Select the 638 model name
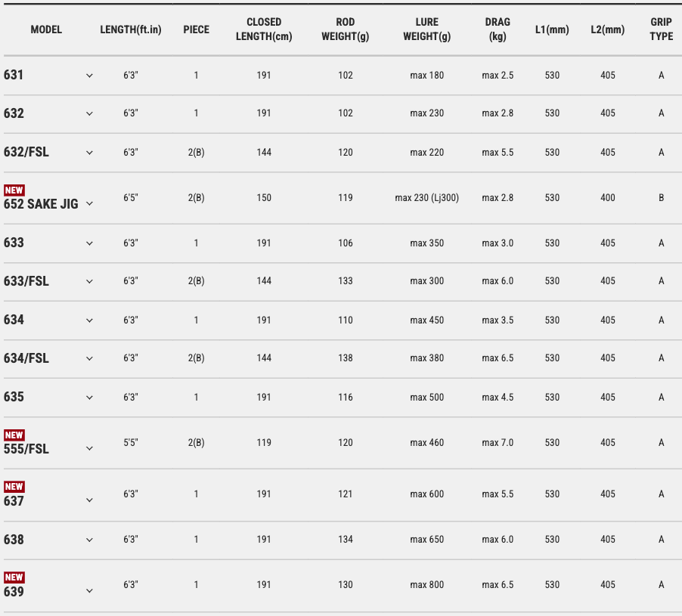The height and width of the screenshot is (616, 682). [14, 540]
